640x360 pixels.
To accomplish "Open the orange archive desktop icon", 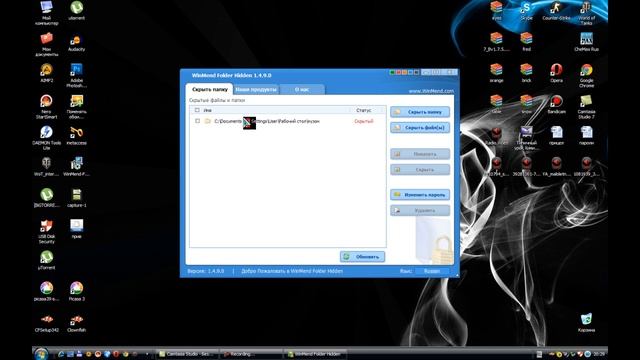I will [x=496, y=73].
